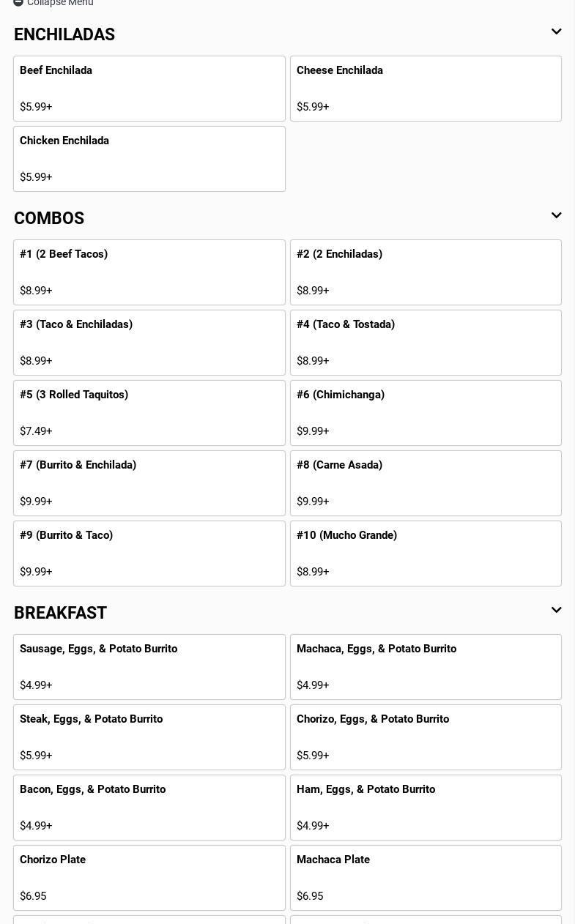This screenshot has width=575, height=924.
Task: Click the Collapse Menu link text
Action: (x=60, y=3)
